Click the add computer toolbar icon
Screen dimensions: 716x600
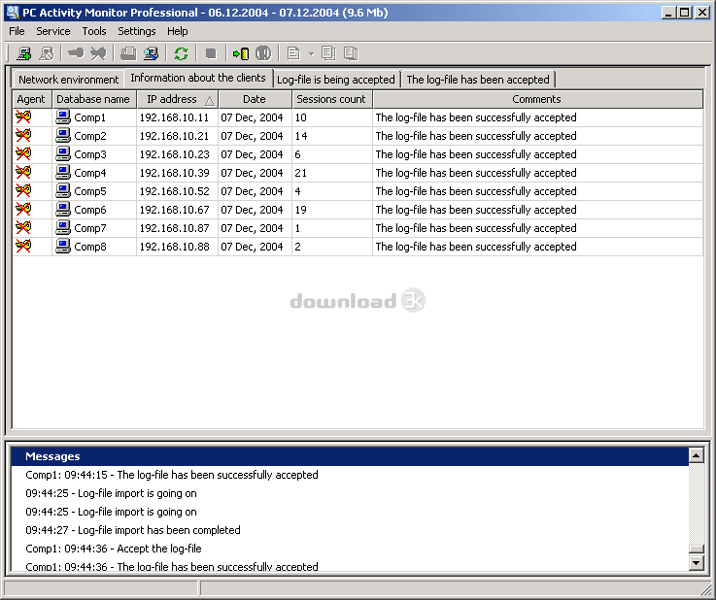[x=24, y=54]
